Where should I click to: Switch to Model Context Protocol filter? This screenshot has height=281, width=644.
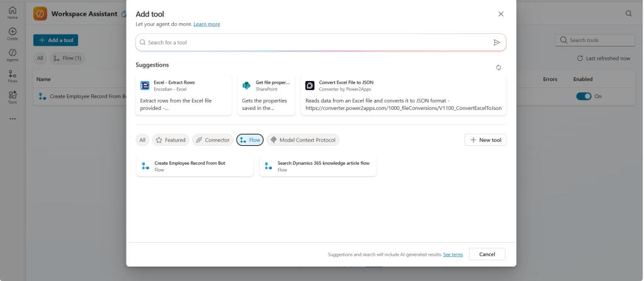click(303, 140)
